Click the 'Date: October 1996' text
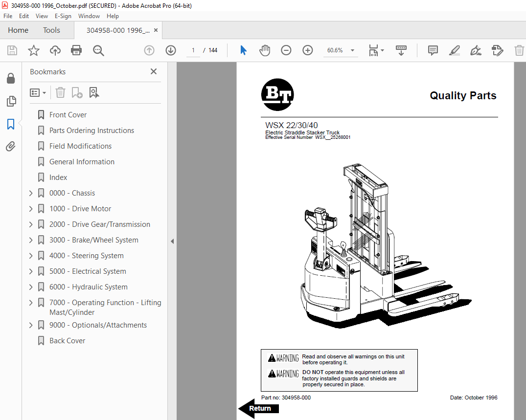 tap(474, 398)
